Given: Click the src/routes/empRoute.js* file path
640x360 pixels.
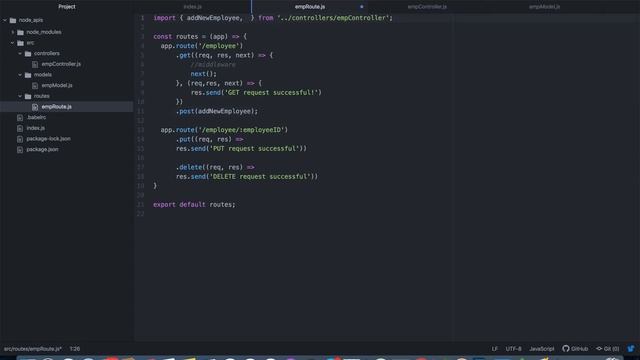Looking at the screenshot, I should 33,349.
